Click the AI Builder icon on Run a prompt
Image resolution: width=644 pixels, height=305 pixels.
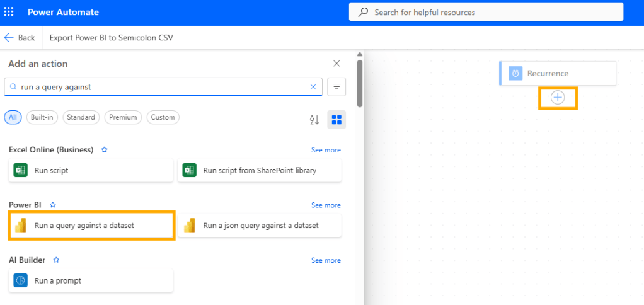click(x=21, y=281)
